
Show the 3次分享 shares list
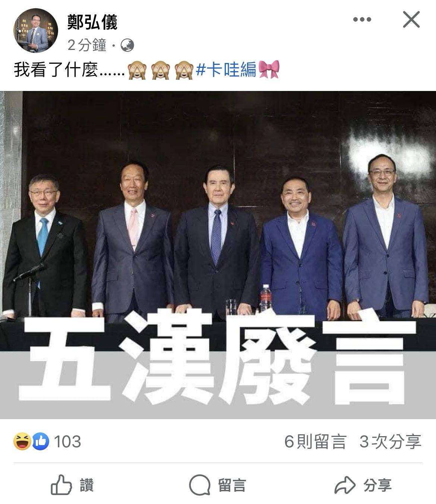click(391, 442)
